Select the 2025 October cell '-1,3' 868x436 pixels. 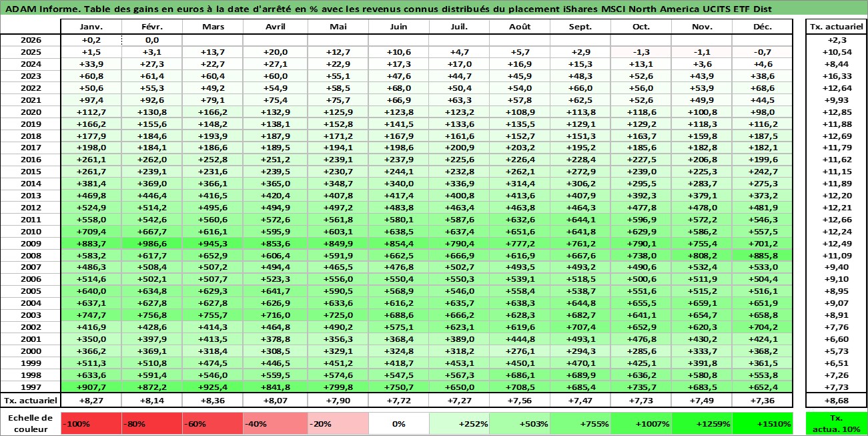pyautogui.click(x=640, y=52)
